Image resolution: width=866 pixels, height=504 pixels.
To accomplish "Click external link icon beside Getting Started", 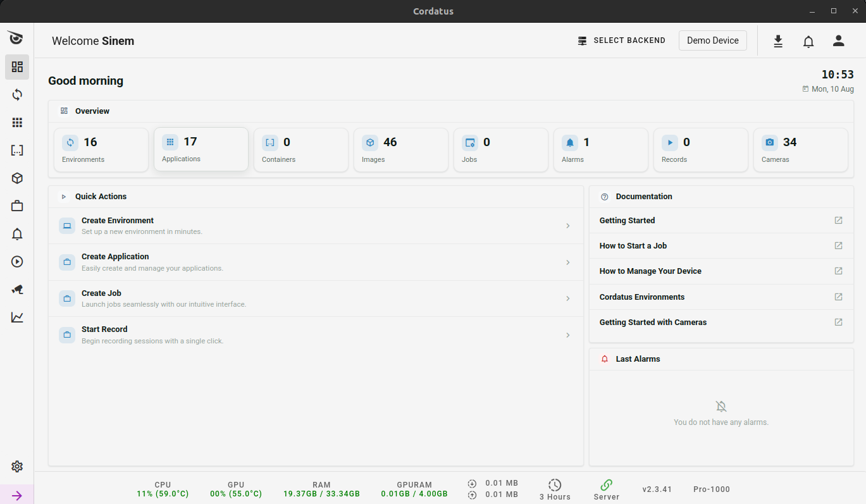I will point(838,220).
